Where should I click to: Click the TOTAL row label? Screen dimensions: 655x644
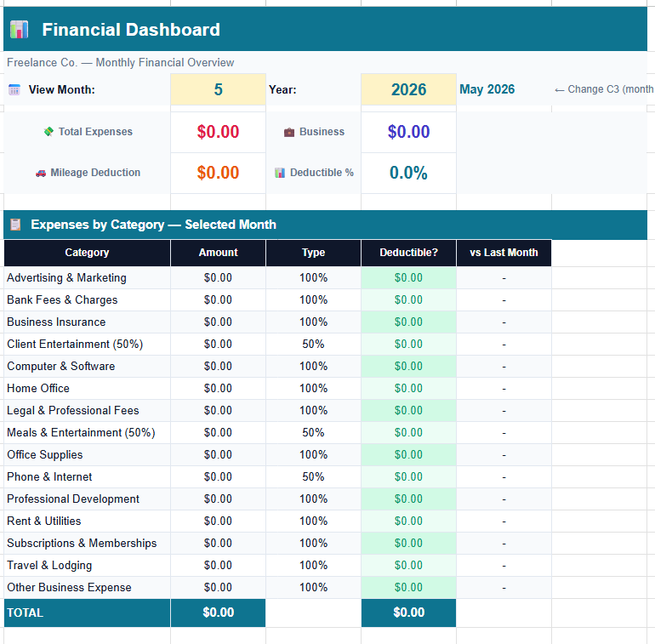click(x=87, y=613)
